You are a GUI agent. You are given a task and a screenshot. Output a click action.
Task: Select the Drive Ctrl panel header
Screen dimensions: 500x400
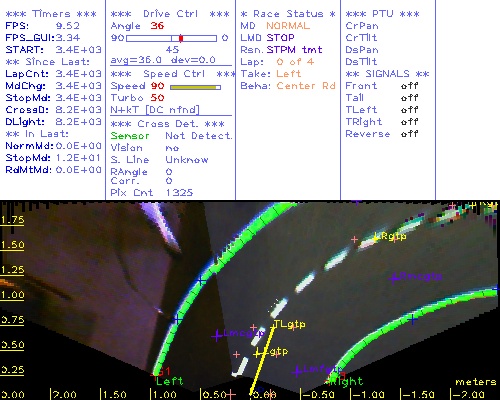(x=170, y=14)
